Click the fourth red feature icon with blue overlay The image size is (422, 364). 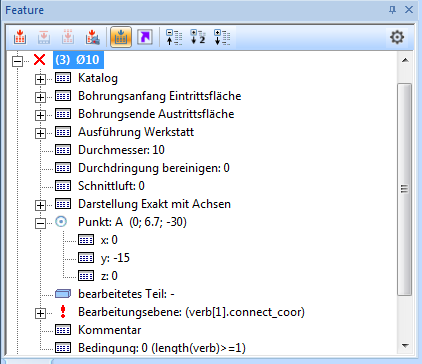tap(92, 37)
